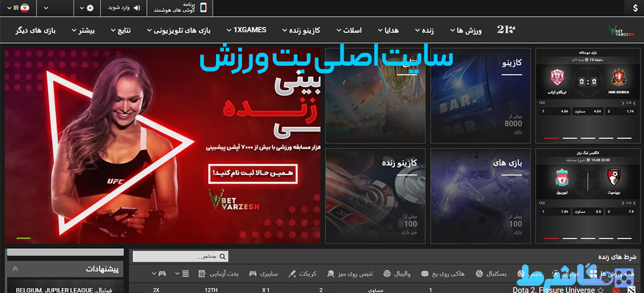This screenshot has width=644, height=293.
Task: Select the cyber (سایبری) gamepad icon
Action: point(253,273)
